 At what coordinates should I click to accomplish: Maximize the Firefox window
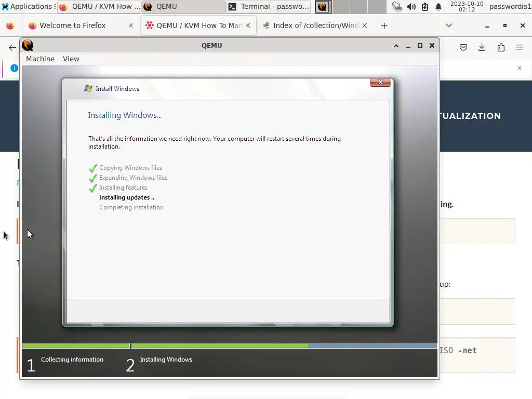point(505,26)
